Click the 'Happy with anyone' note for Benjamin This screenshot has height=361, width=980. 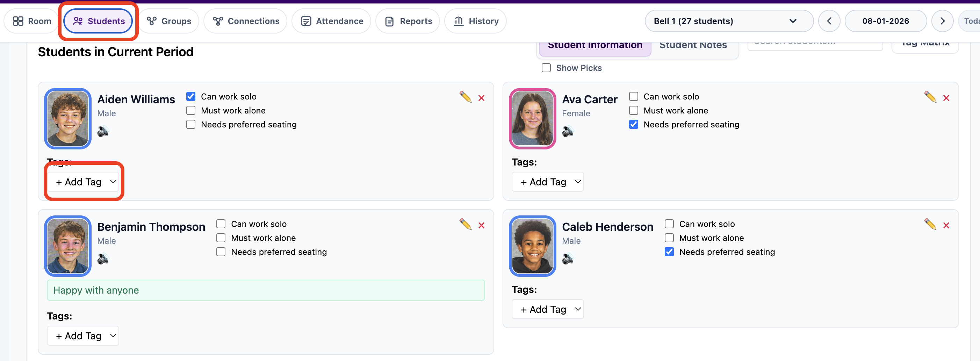point(266,290)
